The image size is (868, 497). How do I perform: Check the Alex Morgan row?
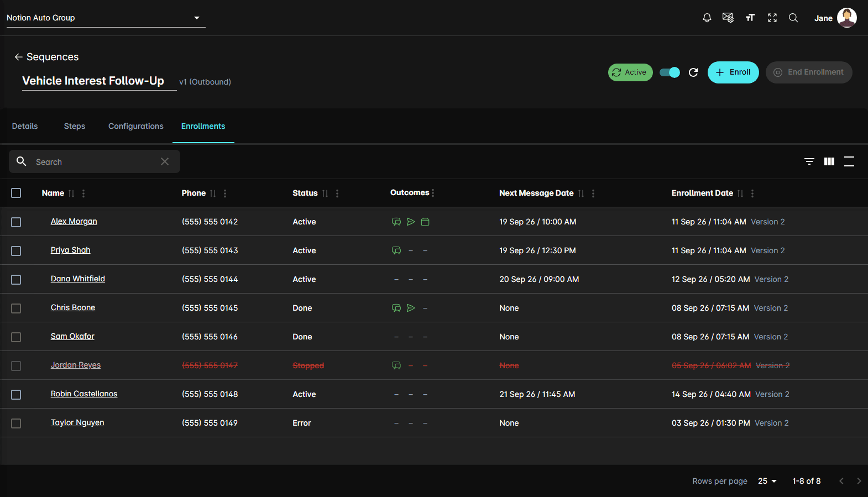(16, 222)
